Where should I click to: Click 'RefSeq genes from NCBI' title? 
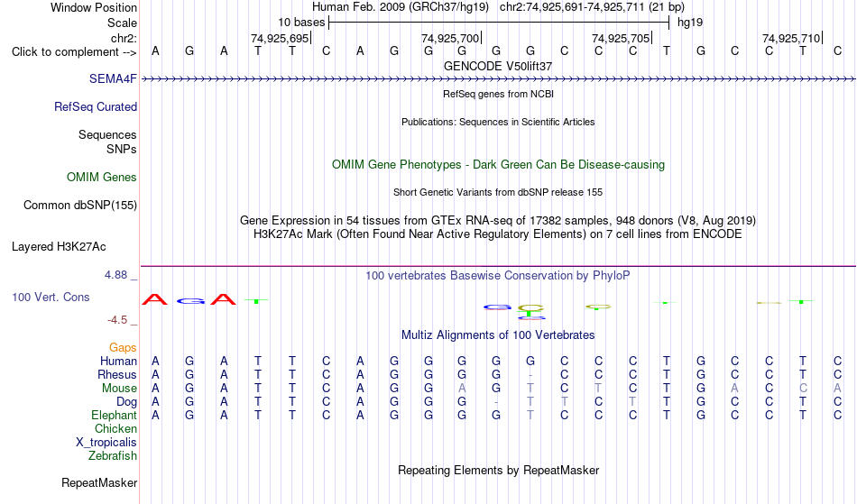(x=499, y=94)
